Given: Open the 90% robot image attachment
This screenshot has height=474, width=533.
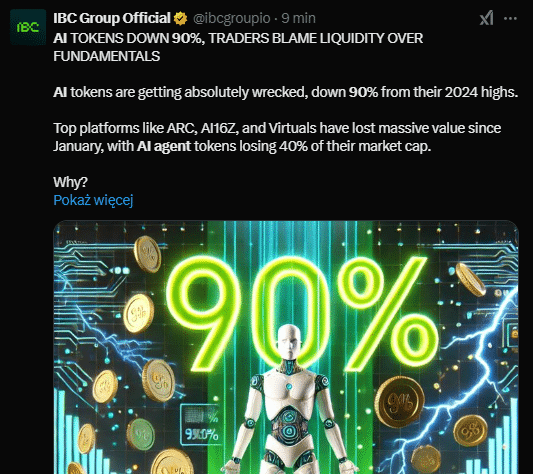Looking at the screenshot, I should (286, 347).
